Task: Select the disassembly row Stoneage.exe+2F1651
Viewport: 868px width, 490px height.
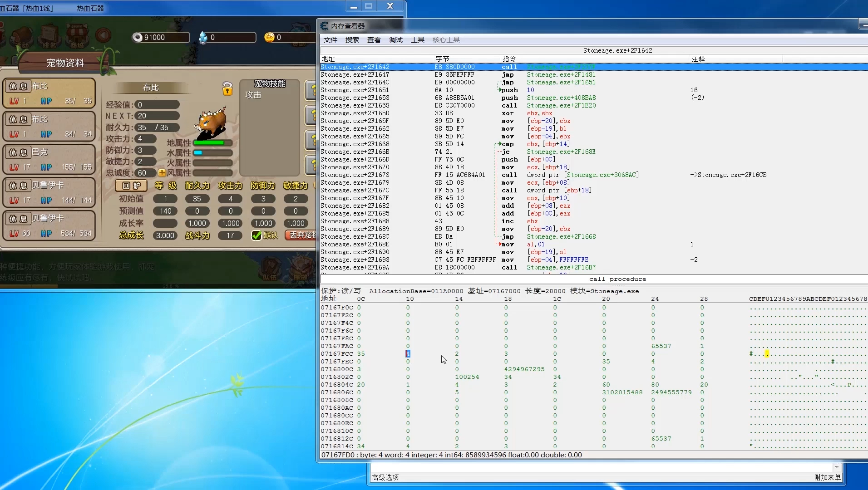Action: point(594,90)
